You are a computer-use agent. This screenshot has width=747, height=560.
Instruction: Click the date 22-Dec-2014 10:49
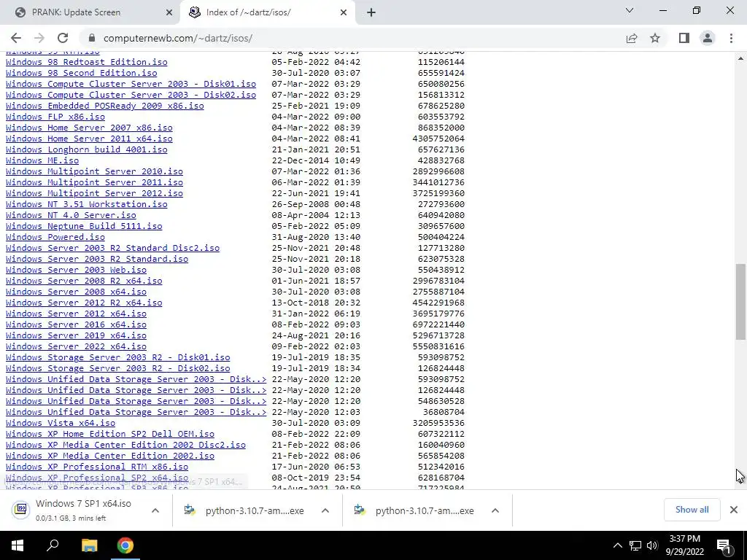tap(316, 160)
